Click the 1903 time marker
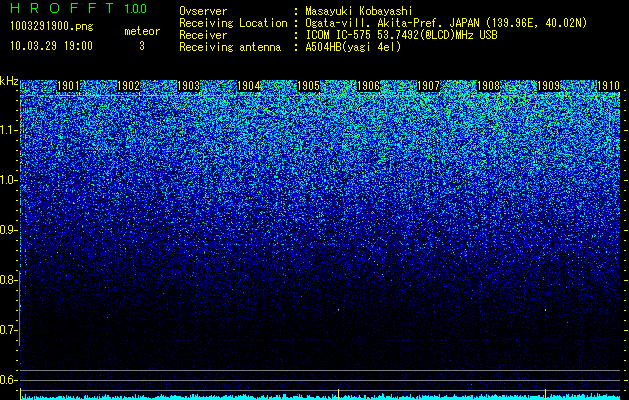Viewport: 629px width, 400px height. (x=189, y=86)
